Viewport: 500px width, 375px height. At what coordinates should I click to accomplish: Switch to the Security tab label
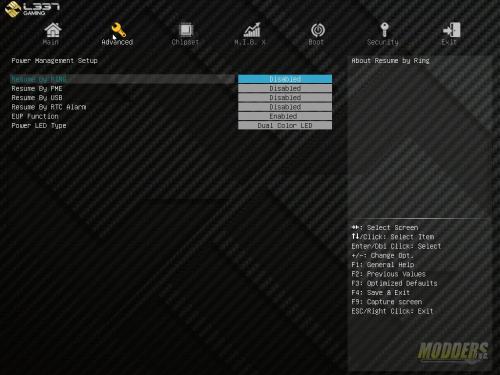point(383,42)
